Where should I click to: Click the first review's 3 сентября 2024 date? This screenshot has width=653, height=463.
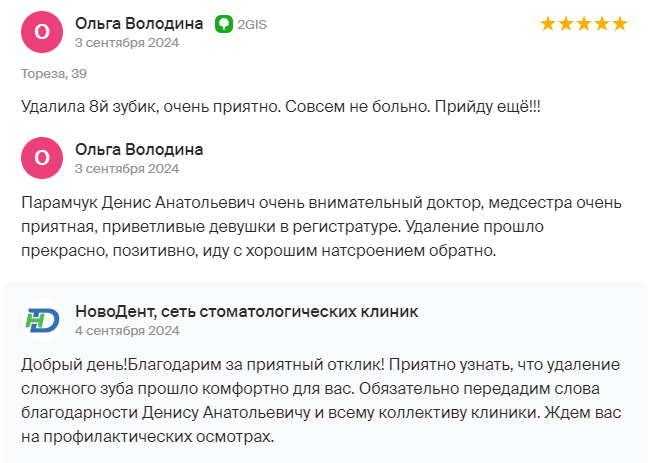coord(127,42)
